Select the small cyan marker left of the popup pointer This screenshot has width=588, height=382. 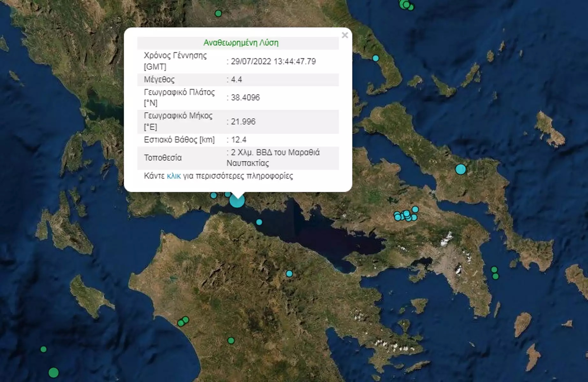point(214,195)
